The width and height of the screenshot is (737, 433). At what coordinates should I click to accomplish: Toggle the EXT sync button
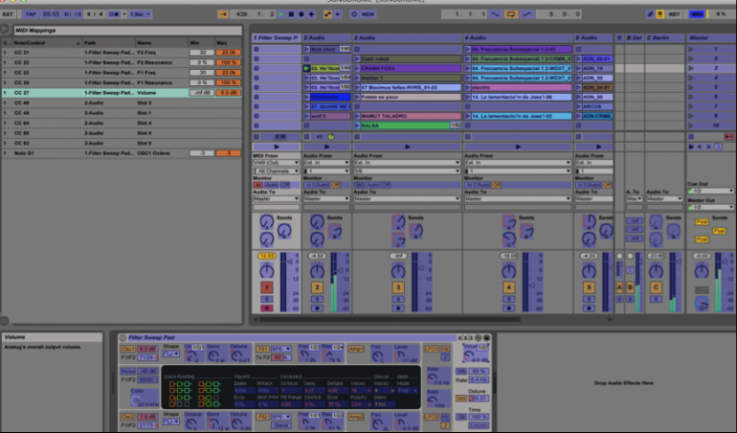(8, 14)
